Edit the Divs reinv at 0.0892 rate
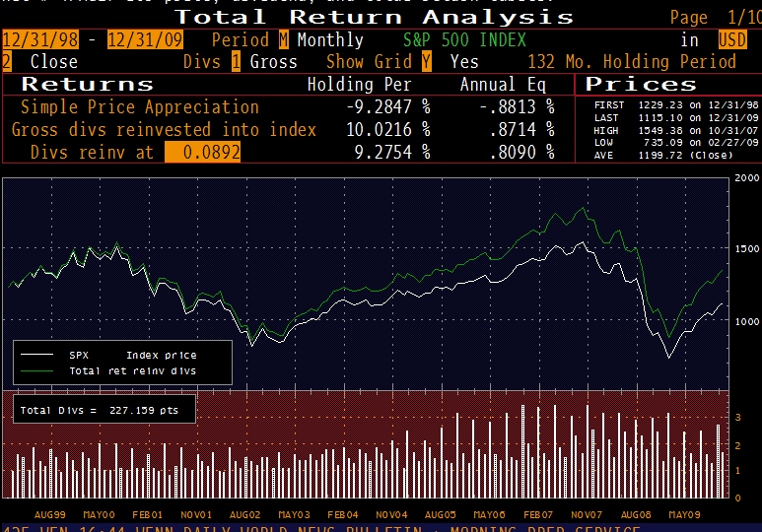This screenshot has width=762, height=532. (x=202, y=152)
